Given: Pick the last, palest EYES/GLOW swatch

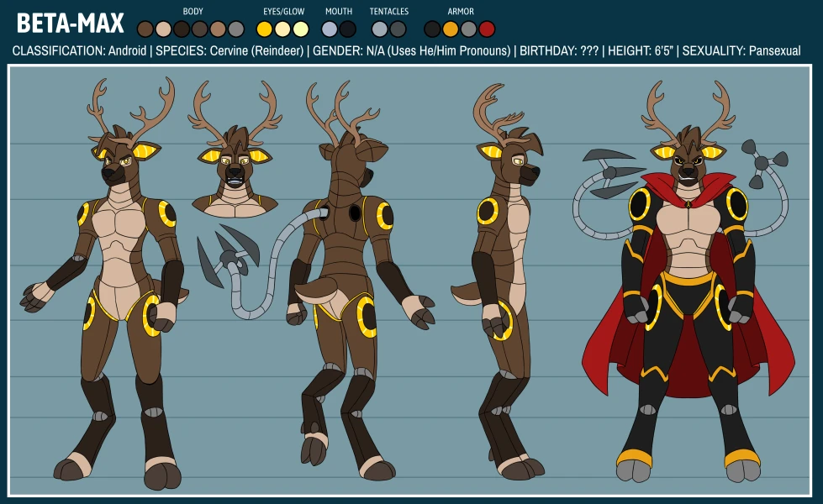Looking at the screenshot, I should [x=301, y=29].
